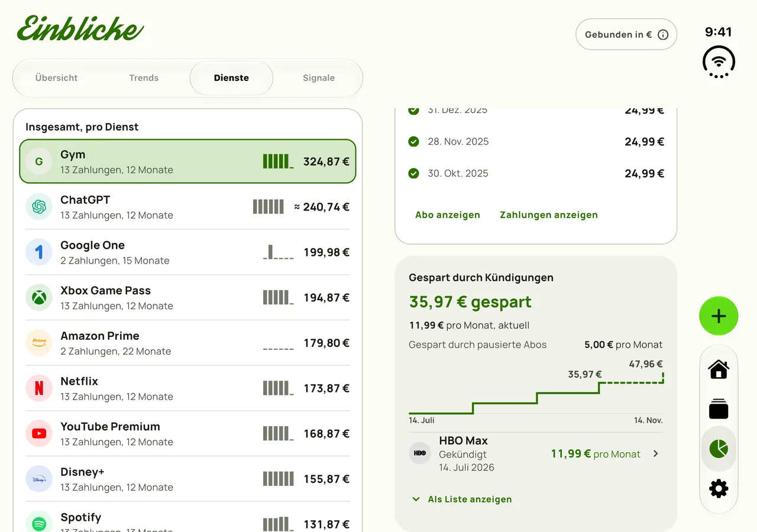
Task: Click the Xbox Game Pass logo icon
Action: [39, 297]
